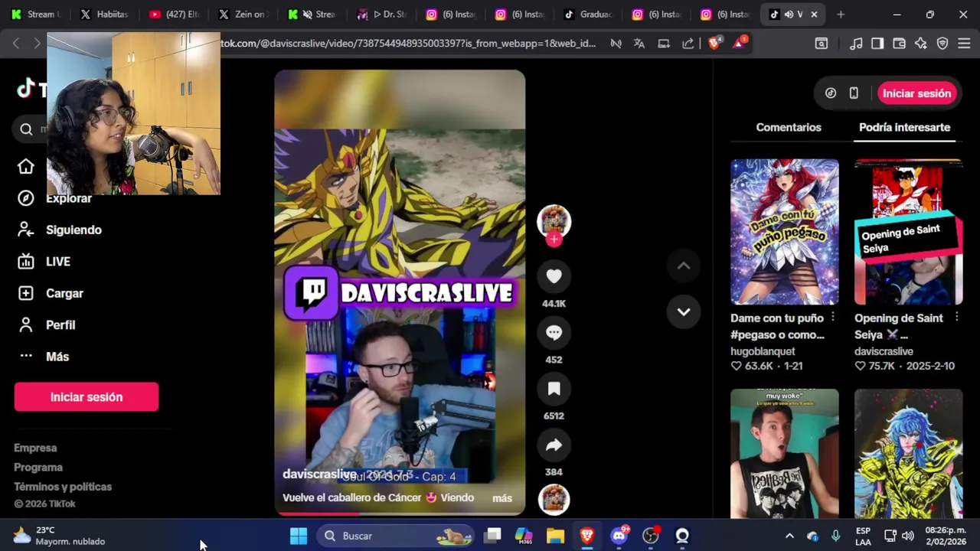980x551 pixels.
Task: Open the comments bubble showing 452
Action: point(554,333)
